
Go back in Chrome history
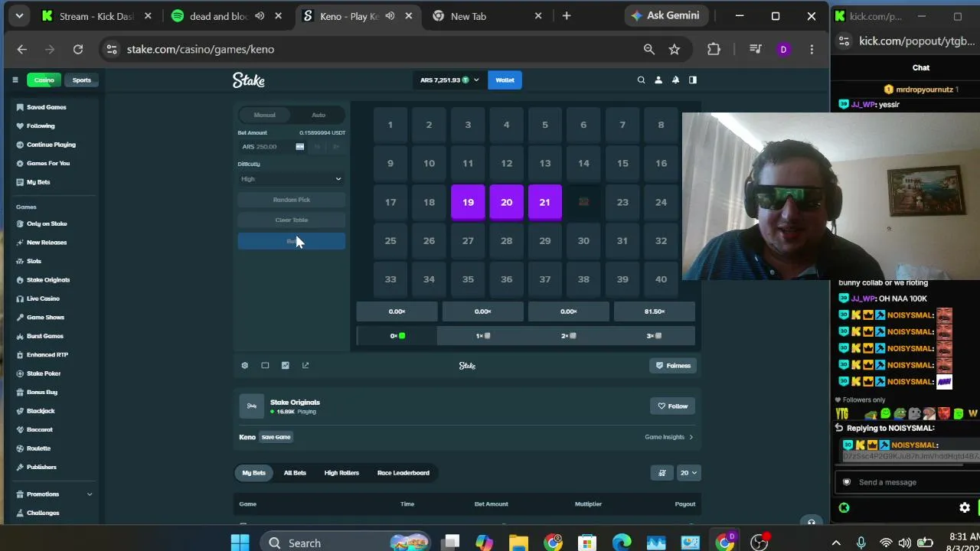coord(21,49)
